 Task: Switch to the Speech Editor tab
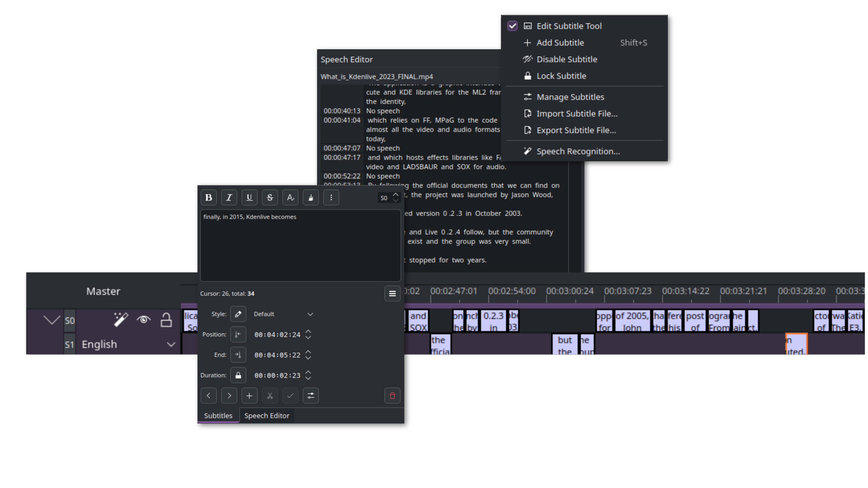(x=267, y=416)
